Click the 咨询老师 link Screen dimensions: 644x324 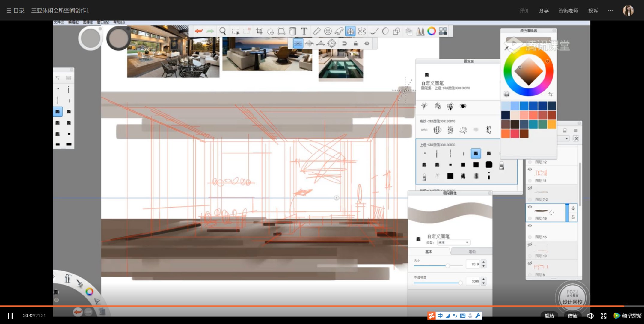568,10
